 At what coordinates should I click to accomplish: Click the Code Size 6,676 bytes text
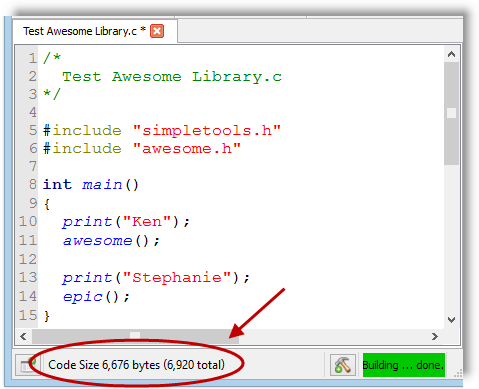point(136,365)
